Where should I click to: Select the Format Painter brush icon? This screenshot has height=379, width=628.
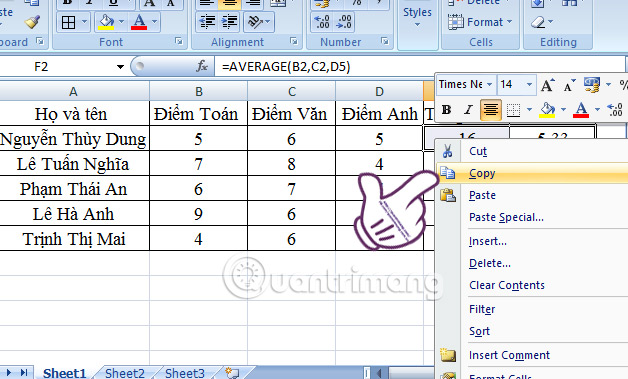(x=32, y=21)
